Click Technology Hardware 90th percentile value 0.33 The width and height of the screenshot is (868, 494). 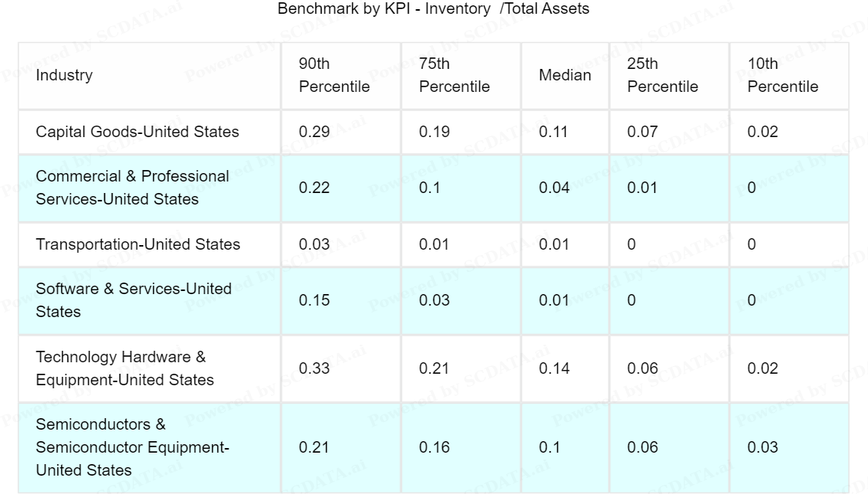[x=314, y=368]
